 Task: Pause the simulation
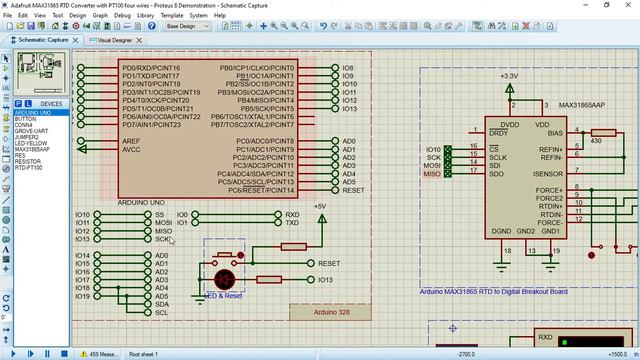[x=47, y=354]
